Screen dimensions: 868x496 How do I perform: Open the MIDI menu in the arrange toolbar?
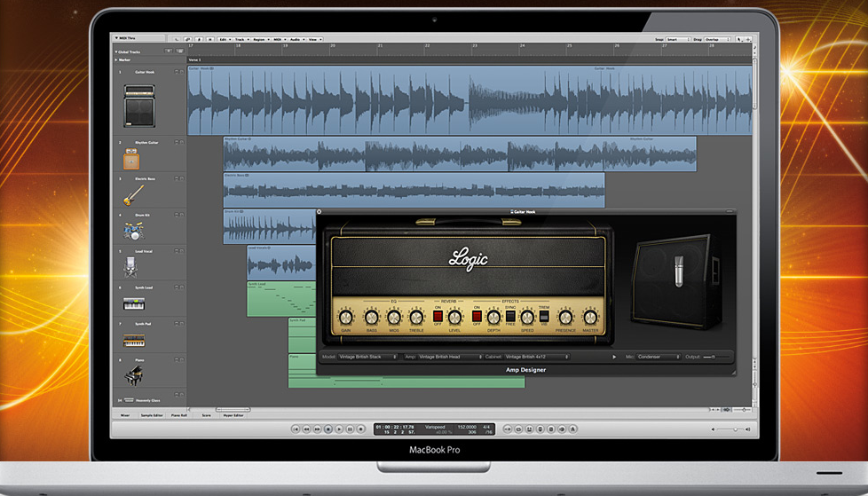click(279, 39)
